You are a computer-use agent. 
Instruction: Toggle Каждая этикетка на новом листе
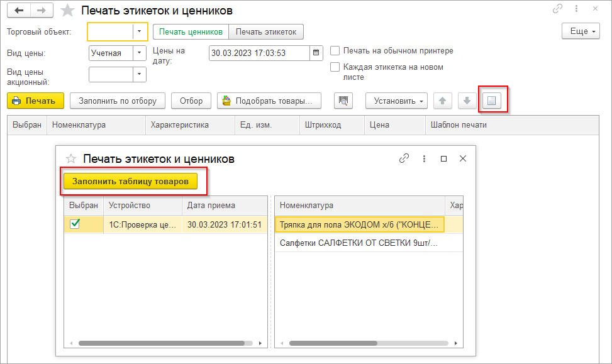(335, 67)
